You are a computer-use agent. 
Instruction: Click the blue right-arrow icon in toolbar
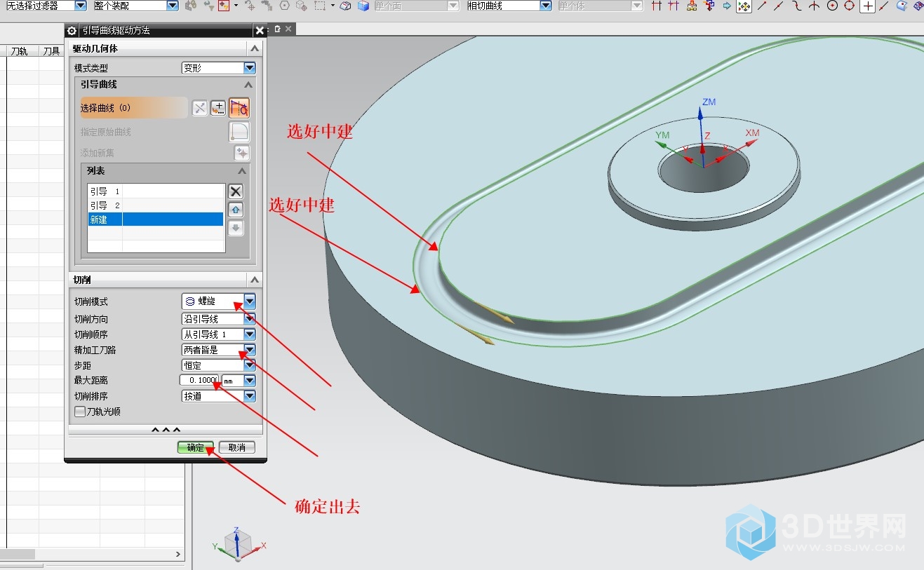[x=727, y=6]
